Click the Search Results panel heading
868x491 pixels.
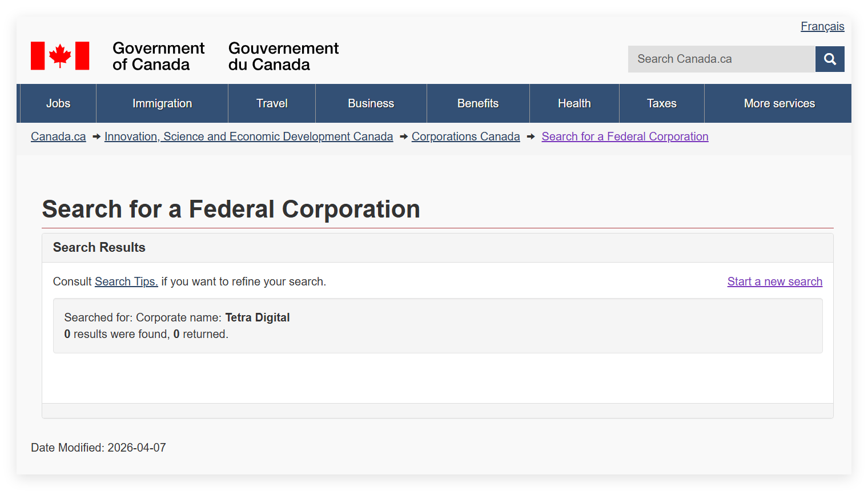click(x=99, y=247)
